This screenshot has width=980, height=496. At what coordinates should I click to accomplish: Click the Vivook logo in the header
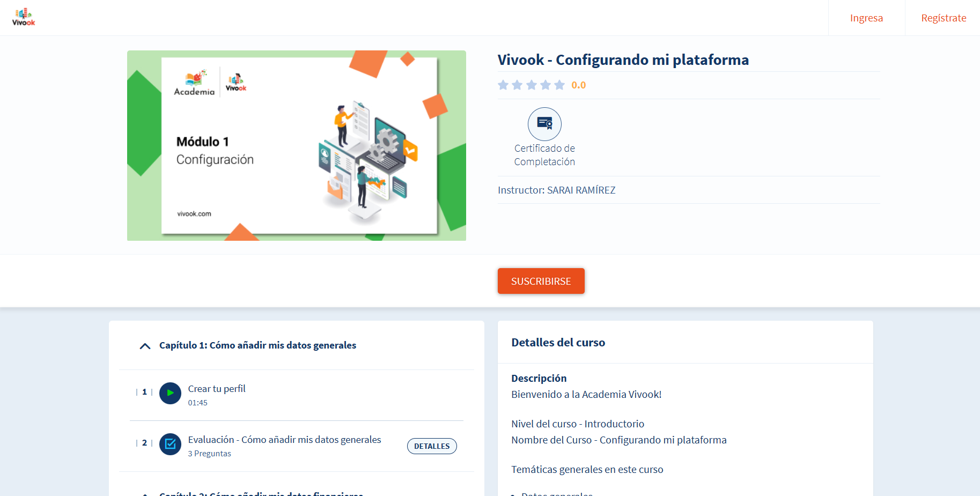(x=24, y=17)
